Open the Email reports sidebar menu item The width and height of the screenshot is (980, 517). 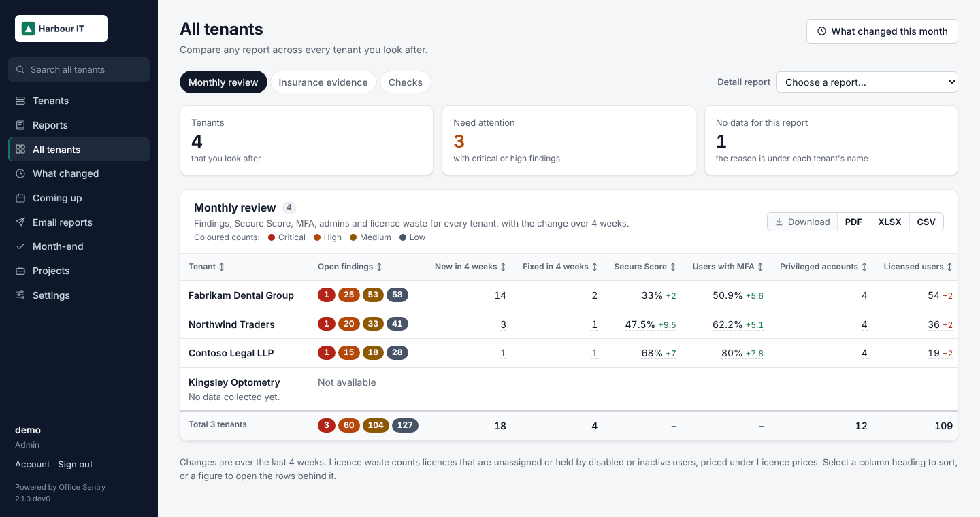[79, 222]
